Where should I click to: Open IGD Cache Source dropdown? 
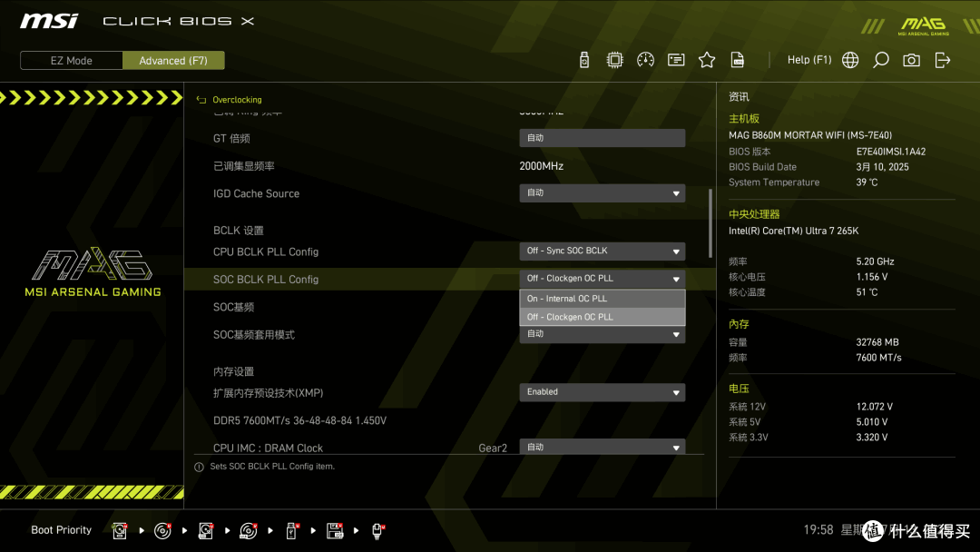[602, 193]
